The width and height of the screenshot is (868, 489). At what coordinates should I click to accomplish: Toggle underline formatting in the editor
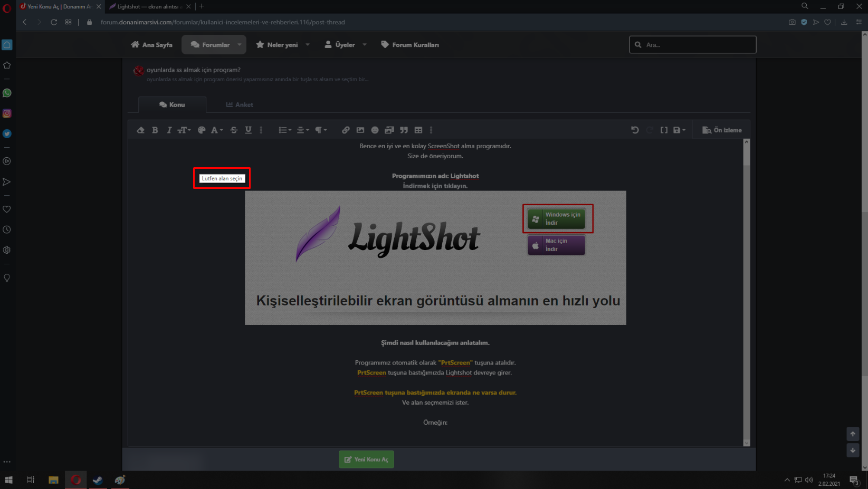248,130
